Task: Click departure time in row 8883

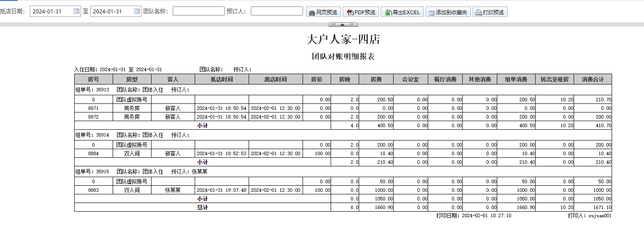Action: [276, 190]
